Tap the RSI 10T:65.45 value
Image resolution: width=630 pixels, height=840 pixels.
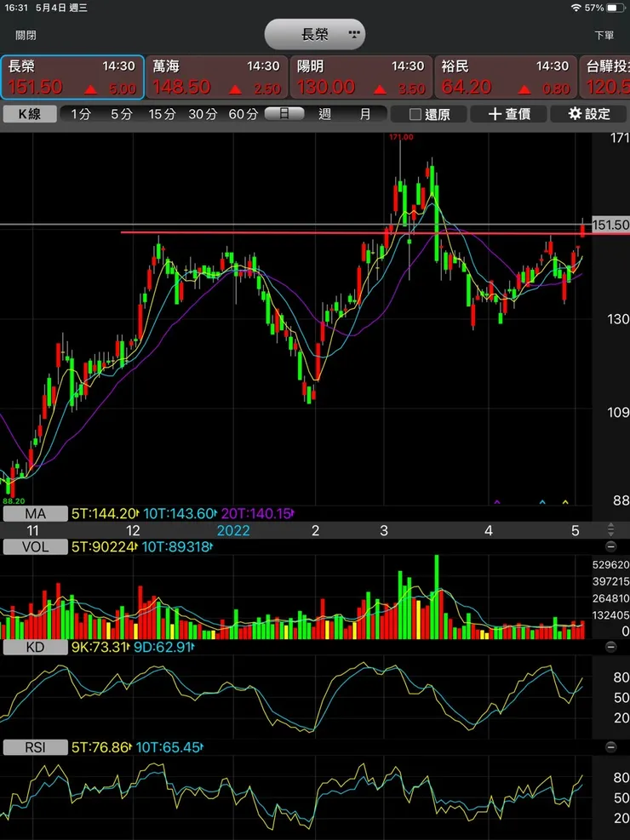coord(169,747)
